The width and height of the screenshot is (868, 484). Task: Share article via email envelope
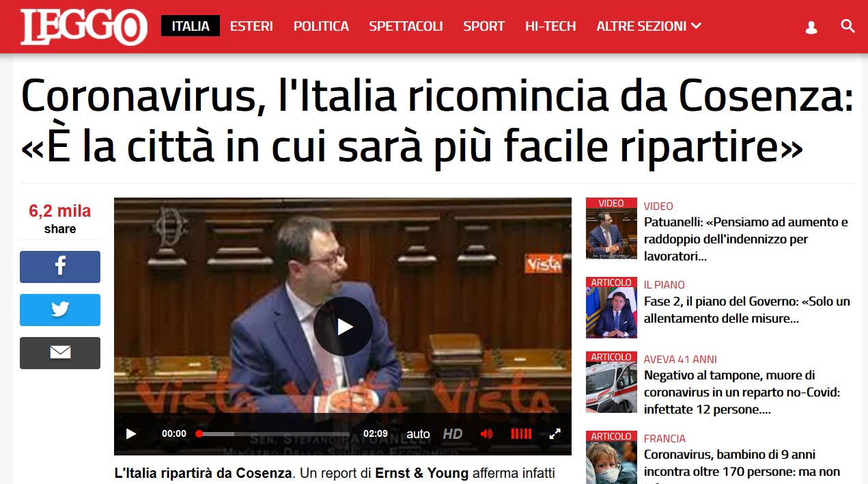point(60,353)
